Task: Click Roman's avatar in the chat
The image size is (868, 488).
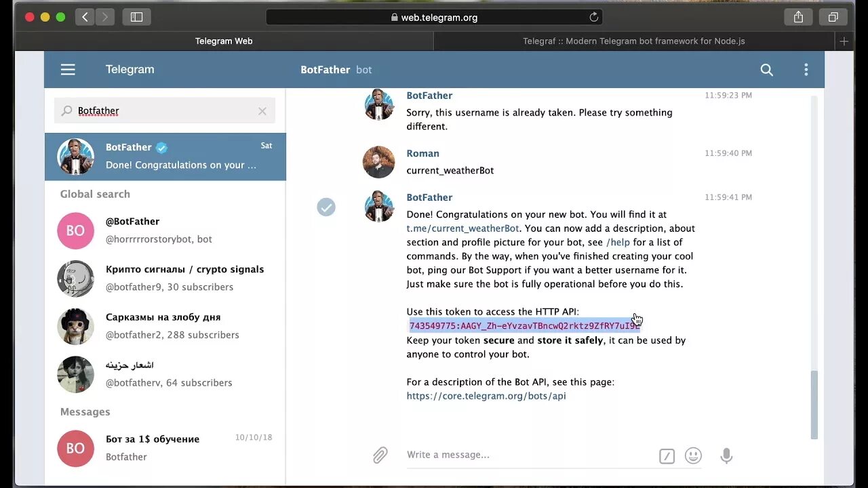Action: [x=379, y=162]
